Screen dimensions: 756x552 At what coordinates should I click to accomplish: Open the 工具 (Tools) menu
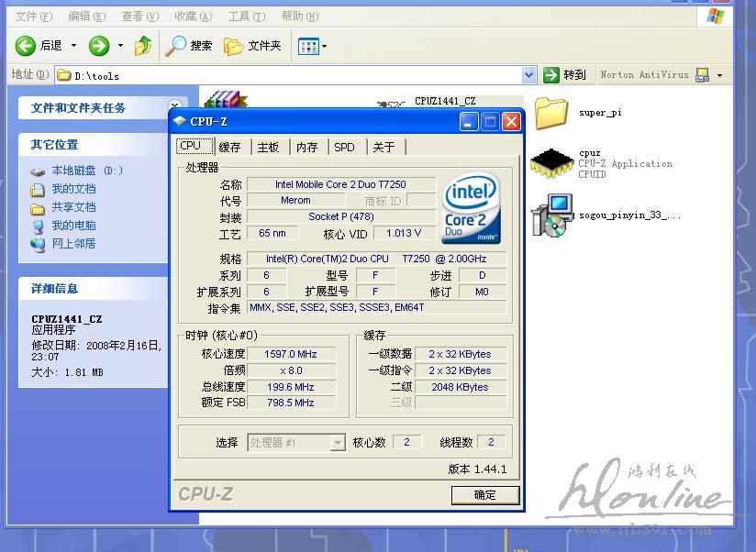point(245,17)
